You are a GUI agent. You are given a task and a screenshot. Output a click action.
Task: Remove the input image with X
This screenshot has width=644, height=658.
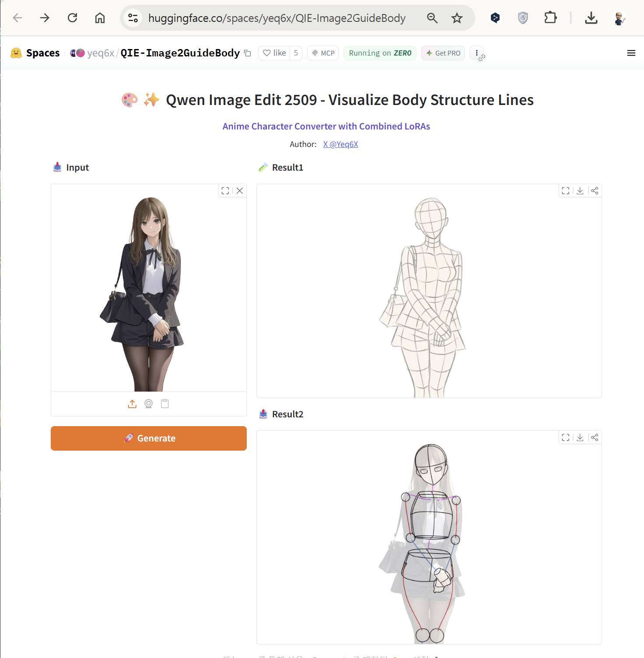click(x=240, y=191)
